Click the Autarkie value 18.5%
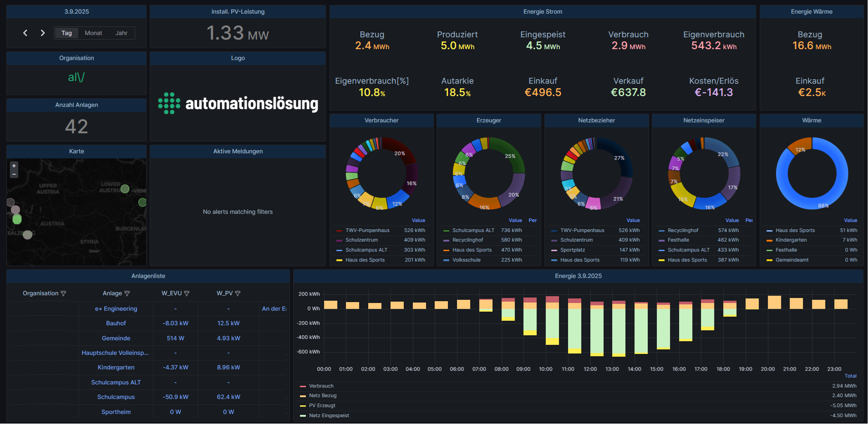This screenshot has width=868, height=424. point(457,92)
